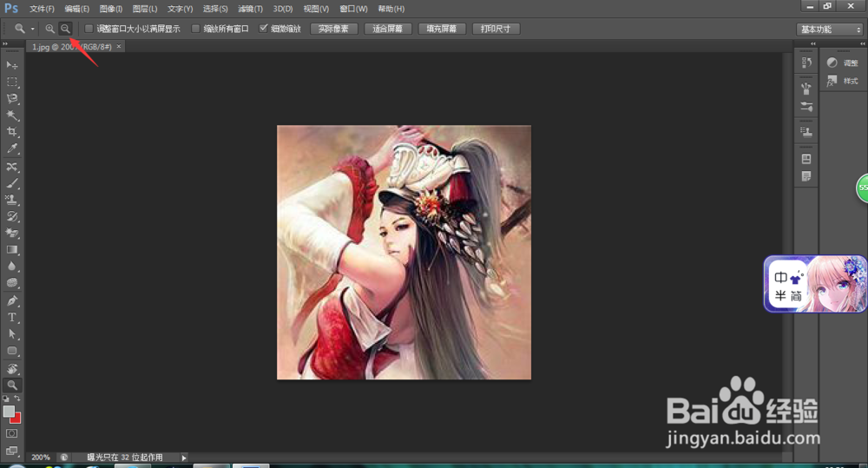The image size is (868, 468).
Task: Expand toolbox to two columns
Action: (5, 43)
